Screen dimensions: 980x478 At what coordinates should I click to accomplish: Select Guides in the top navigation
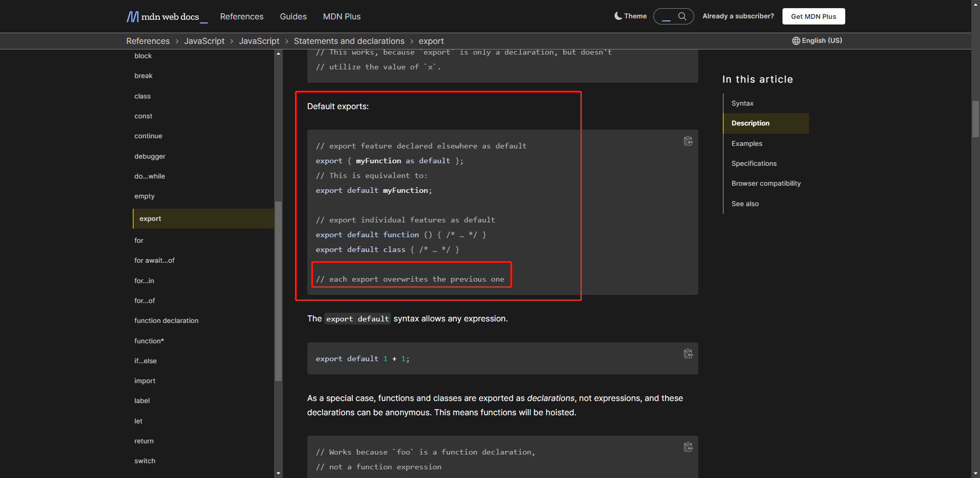(x=293, y=16)
